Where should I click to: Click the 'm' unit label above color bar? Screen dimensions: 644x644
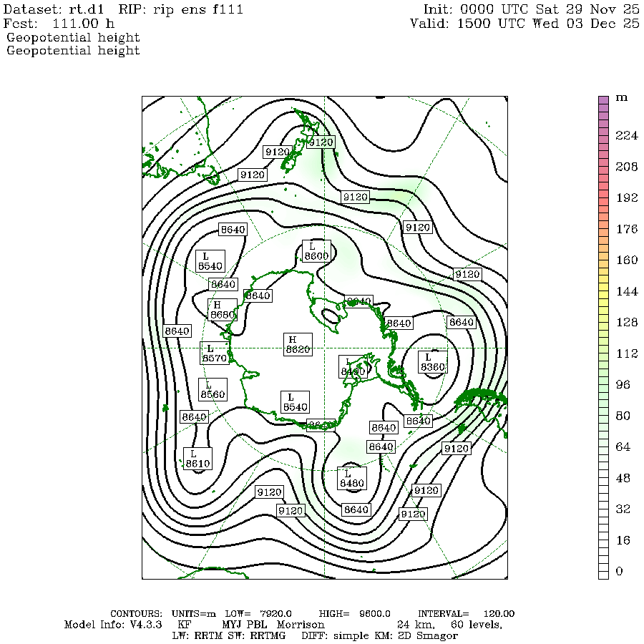point(621,98)
